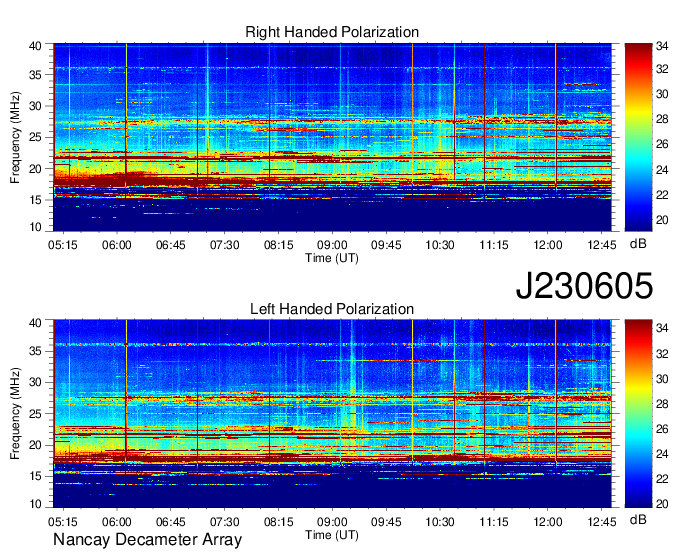
Task: Select the 09:45 time tick under Right Handed plot
Action: [386, 245]
